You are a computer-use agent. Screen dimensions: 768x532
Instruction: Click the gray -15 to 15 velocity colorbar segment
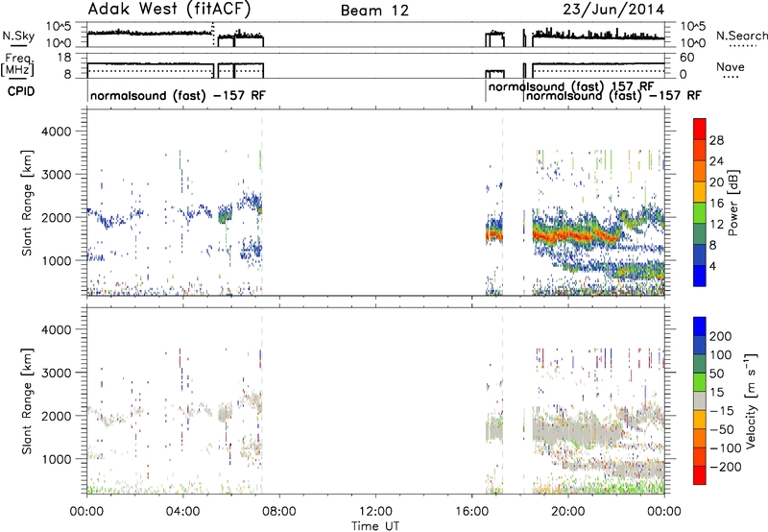pos(700,400)
